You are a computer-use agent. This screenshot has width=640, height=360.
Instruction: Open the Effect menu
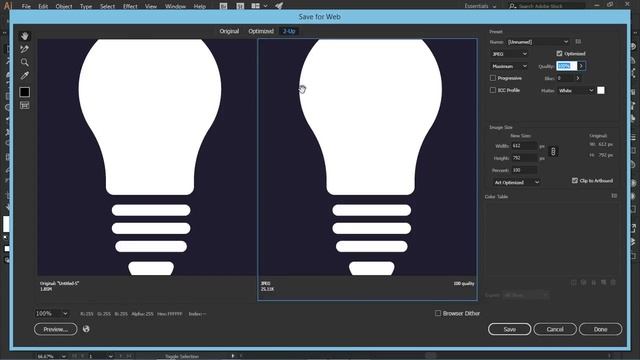[x=130, y=6]
